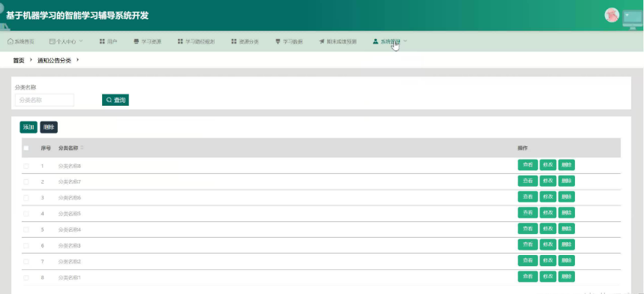
Task: Tick the checkbox for row 分类名称8
Action: [x=26, y=166]
